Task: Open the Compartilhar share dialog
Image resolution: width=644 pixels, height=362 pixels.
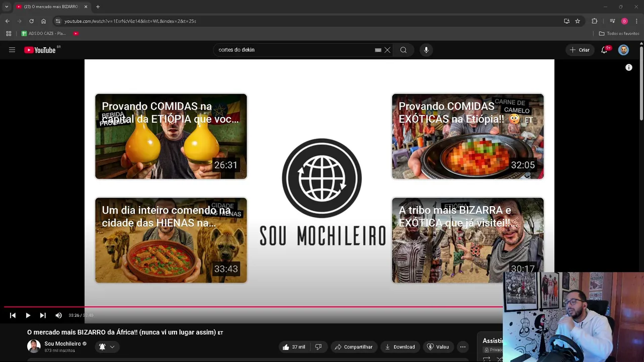Action: point(353,347)
